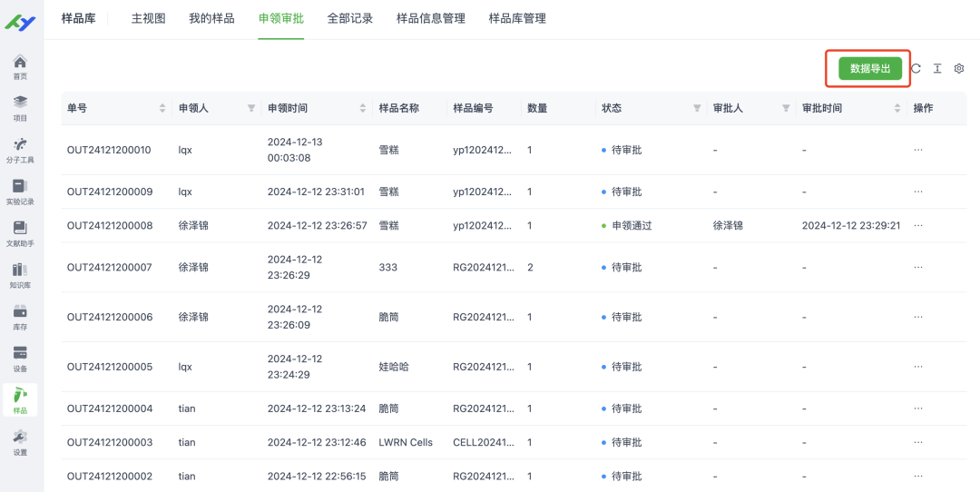Click the 操作 column header
Viewport: 980px width, 492px height.
923,108
